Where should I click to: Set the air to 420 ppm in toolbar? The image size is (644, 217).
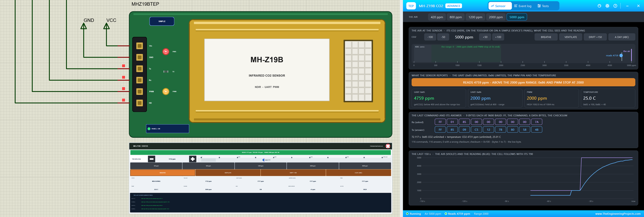pyautogui.click(x=437, y=17)
